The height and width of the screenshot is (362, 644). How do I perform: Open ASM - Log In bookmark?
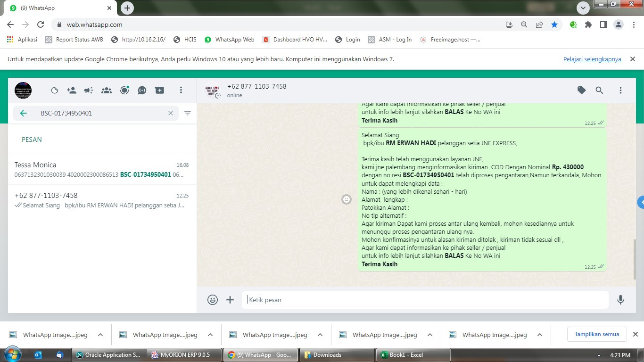tap(389, 40)
